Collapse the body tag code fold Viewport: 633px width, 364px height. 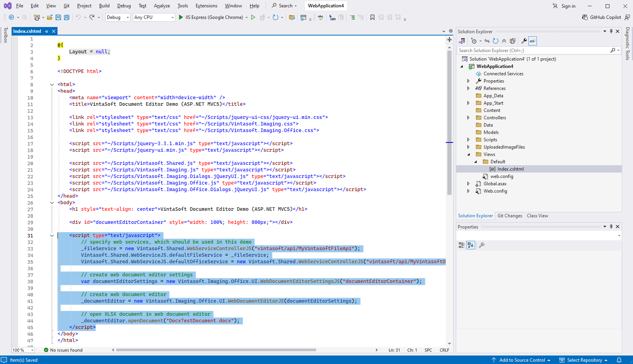click(52, 203)
